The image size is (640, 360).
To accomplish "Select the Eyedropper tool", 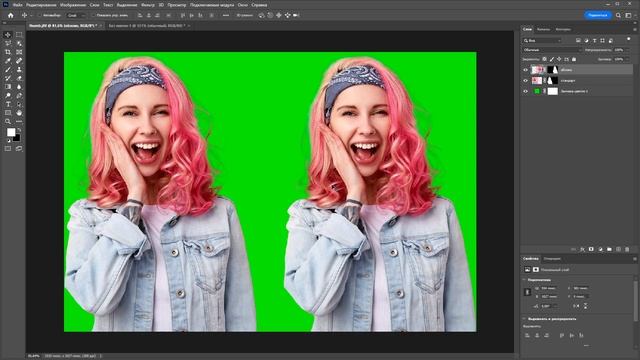I will 8,61.
